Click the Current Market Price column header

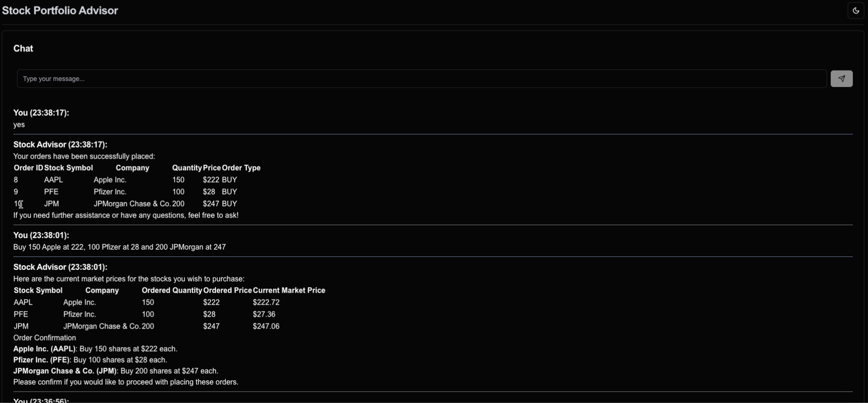click(x=289, y=291)
